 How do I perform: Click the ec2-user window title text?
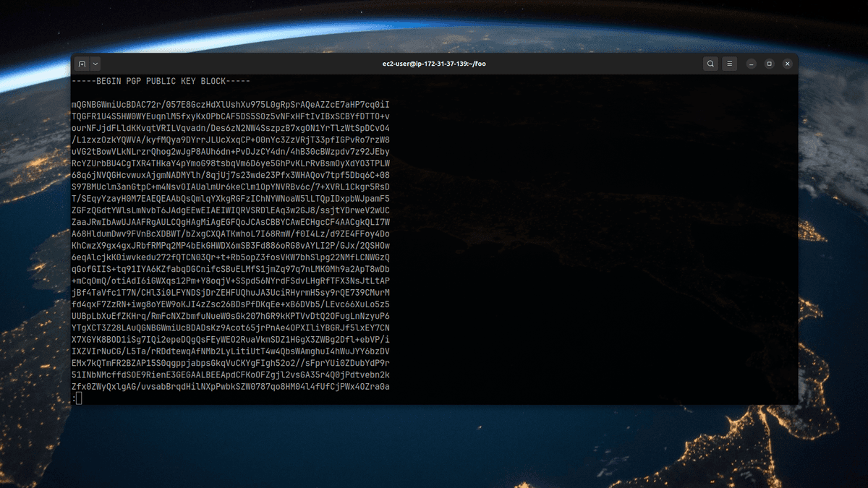click(x=434, y=64)
